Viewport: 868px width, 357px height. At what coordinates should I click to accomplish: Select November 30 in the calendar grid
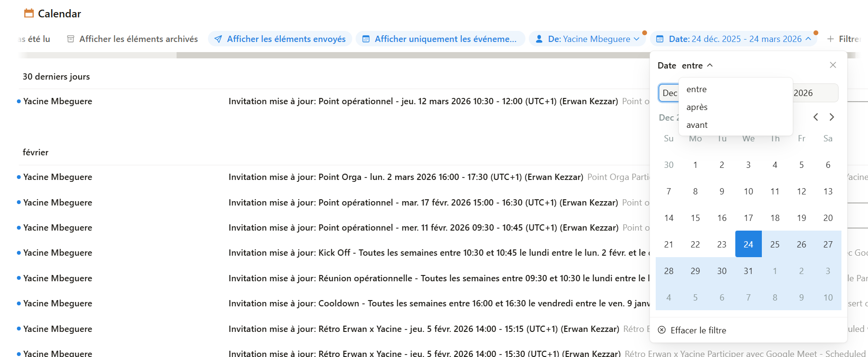point(669,165)
